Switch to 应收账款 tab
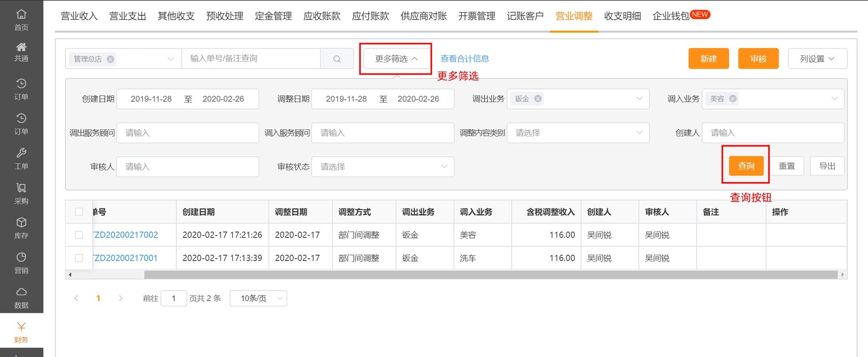Screen dimensions: 868x357 pyautogui.click(x=322, y=16)
